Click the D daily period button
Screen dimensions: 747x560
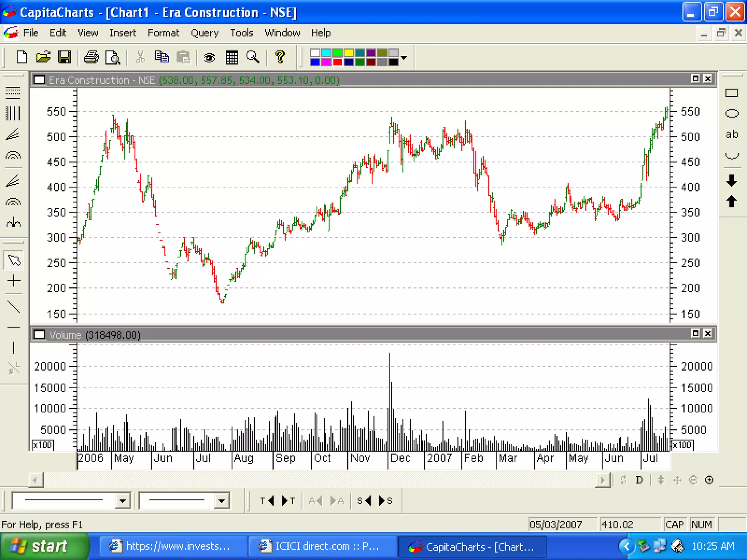coord(639,480)
